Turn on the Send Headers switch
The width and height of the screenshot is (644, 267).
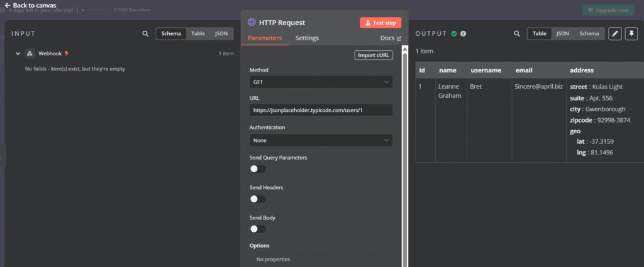[x=258, y=199]
